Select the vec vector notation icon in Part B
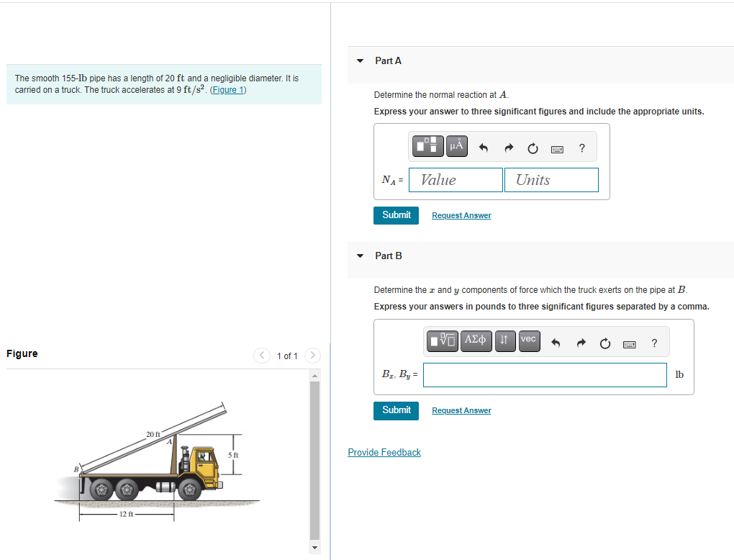Image resolution: width=734 pixels, height=560 pixels. tap(529, 340)
